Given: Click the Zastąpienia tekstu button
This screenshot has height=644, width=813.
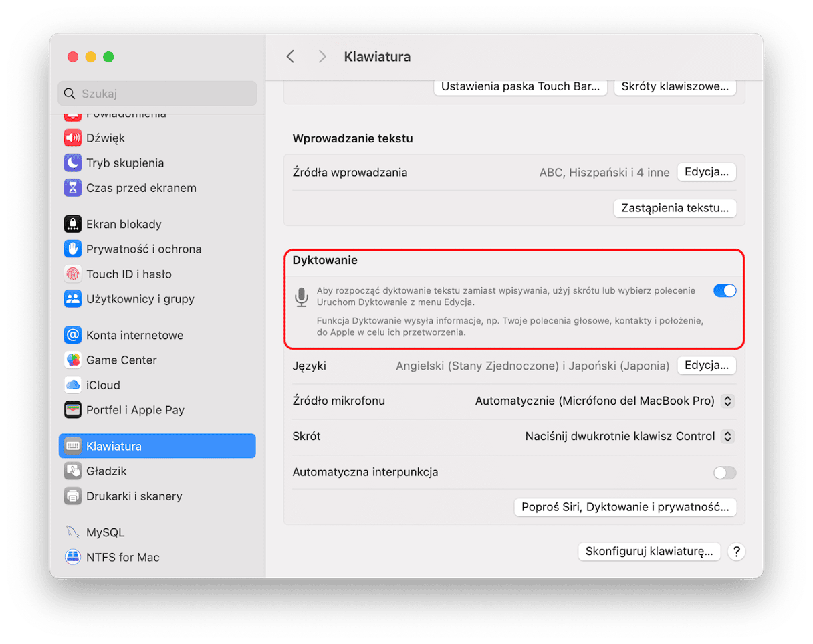Looking at the screenshot, I should (675, 208).
